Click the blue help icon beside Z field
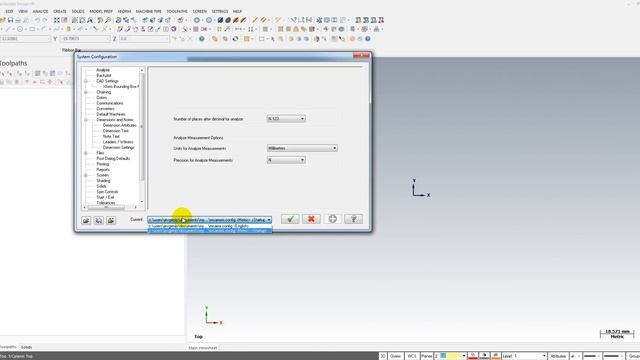The height and width of the screenshot is (360, 640). 202,39
